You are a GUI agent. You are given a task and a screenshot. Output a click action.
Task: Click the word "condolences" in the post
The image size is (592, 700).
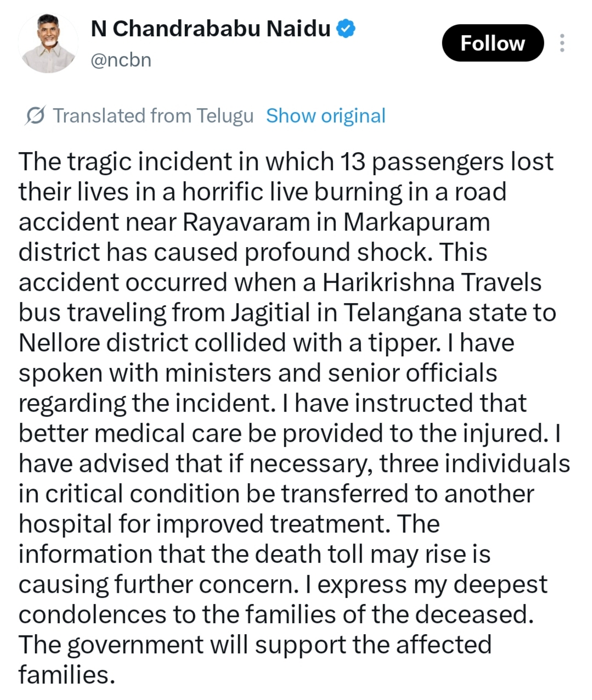point(92,614)
